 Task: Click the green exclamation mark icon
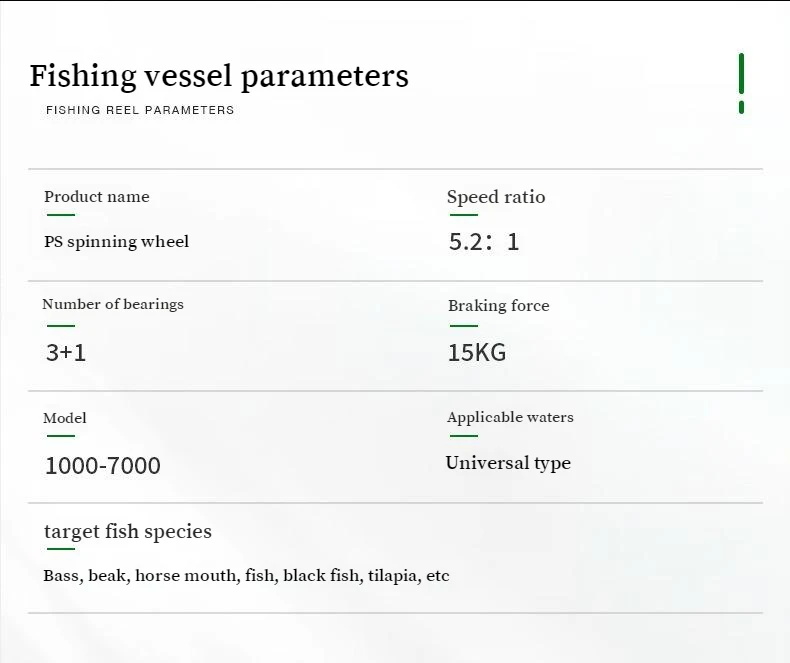tap(741, 83)
